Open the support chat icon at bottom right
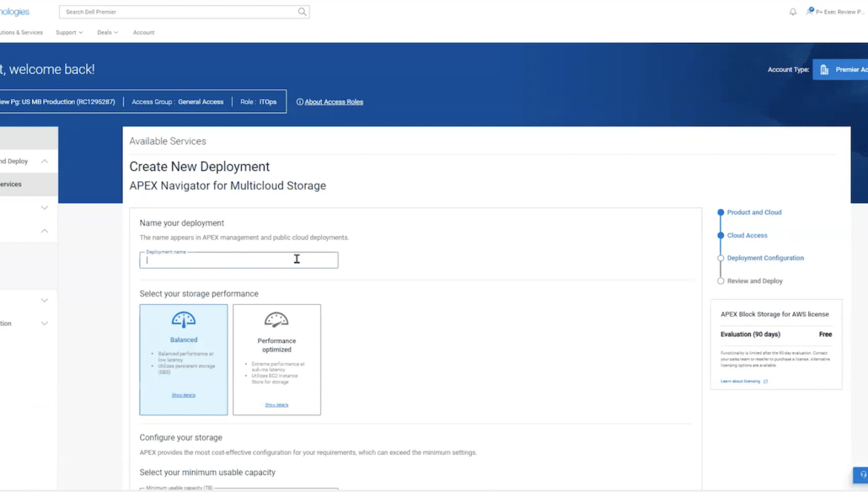Image resolution: width=868 pixels, height=492 pixels. pyautogui.click(x=863, y=475)
